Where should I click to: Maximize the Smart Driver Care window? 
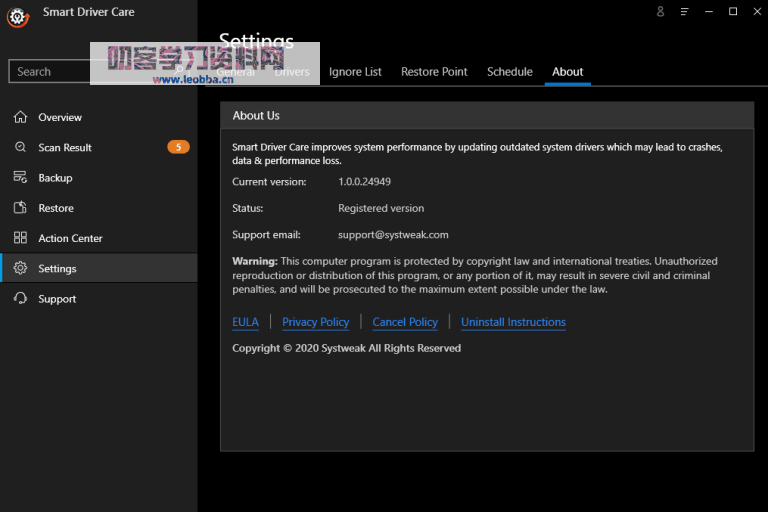[733, 11]
